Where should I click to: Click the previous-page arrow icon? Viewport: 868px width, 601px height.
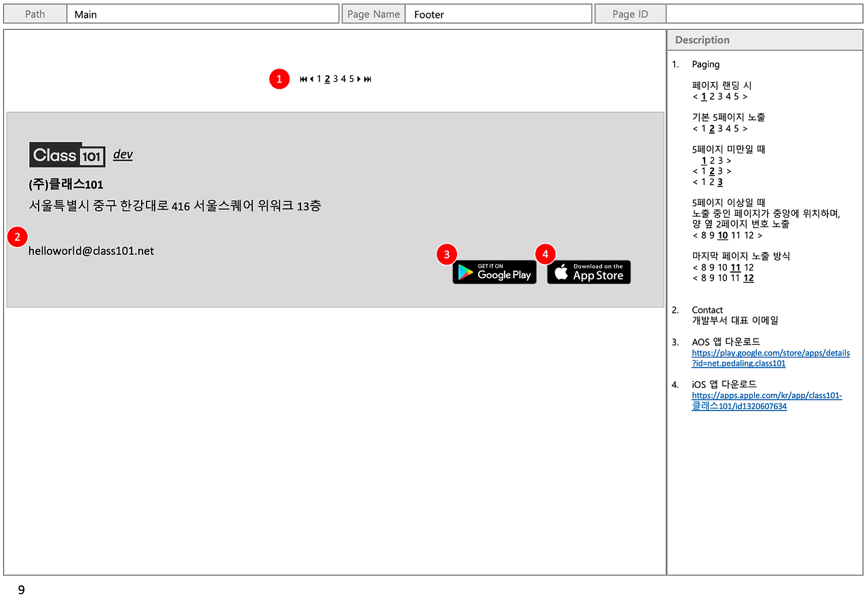click(x=311, y=79)
